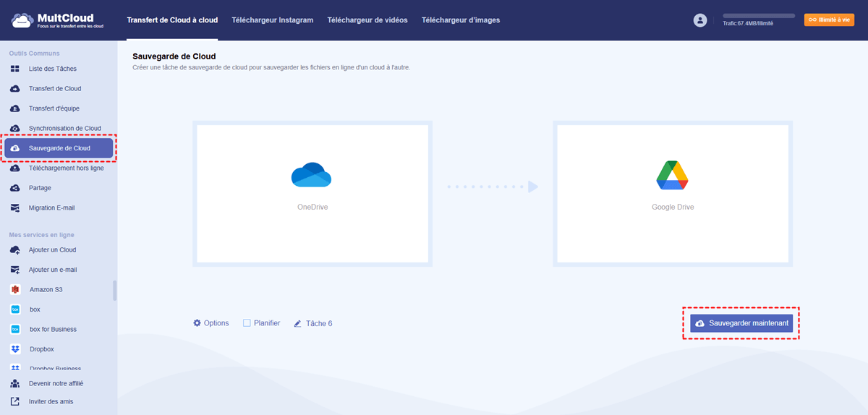Viewport: 868px width, 415px height.
Task: Click the OneDrive cloud logo
Action: pos(311,176)
